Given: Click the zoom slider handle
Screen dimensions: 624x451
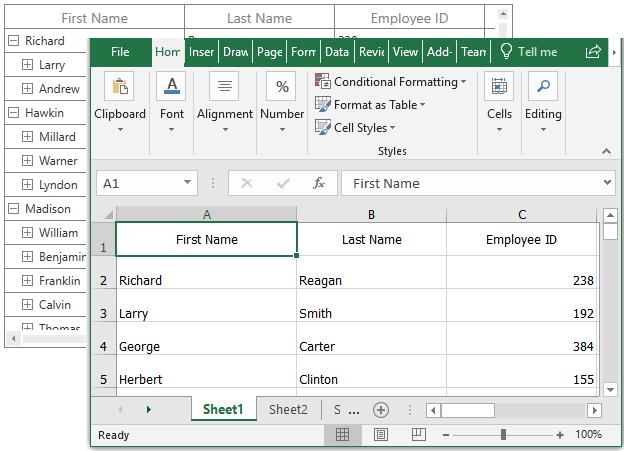Looking at the screenshot, I should click(x=503, y=435).
